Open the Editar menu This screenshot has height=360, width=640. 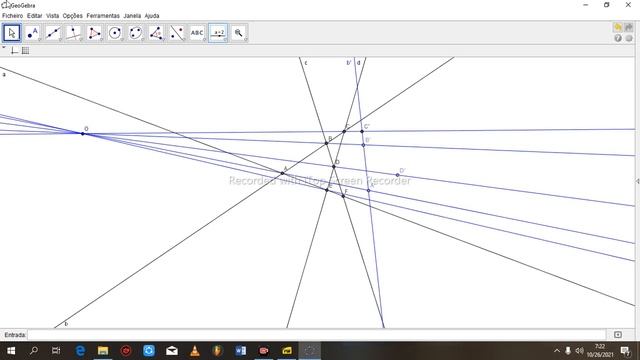click(x=35, y=16)
